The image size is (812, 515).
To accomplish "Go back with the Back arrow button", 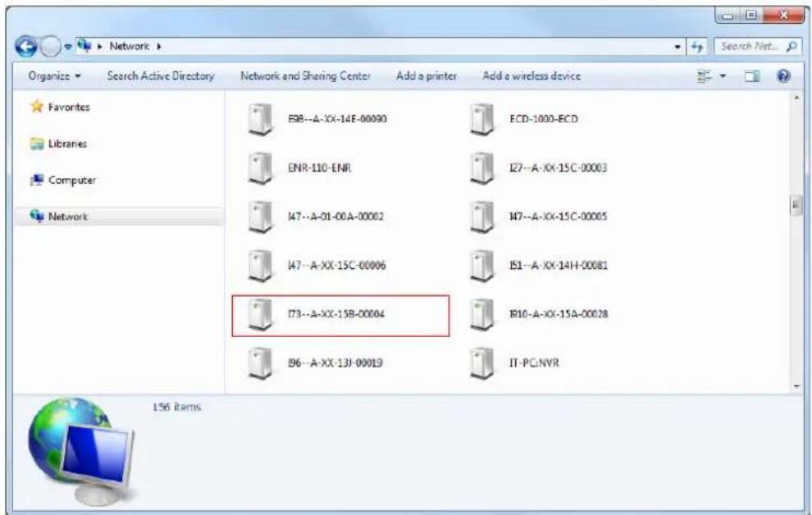I will pyautogui.click(x=25, y=47).
